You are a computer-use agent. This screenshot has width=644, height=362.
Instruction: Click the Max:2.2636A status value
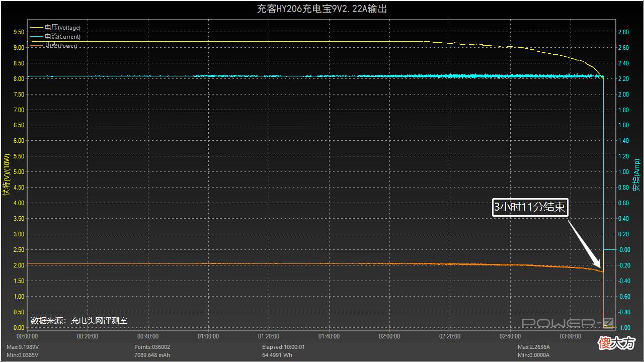pos(535,347)
